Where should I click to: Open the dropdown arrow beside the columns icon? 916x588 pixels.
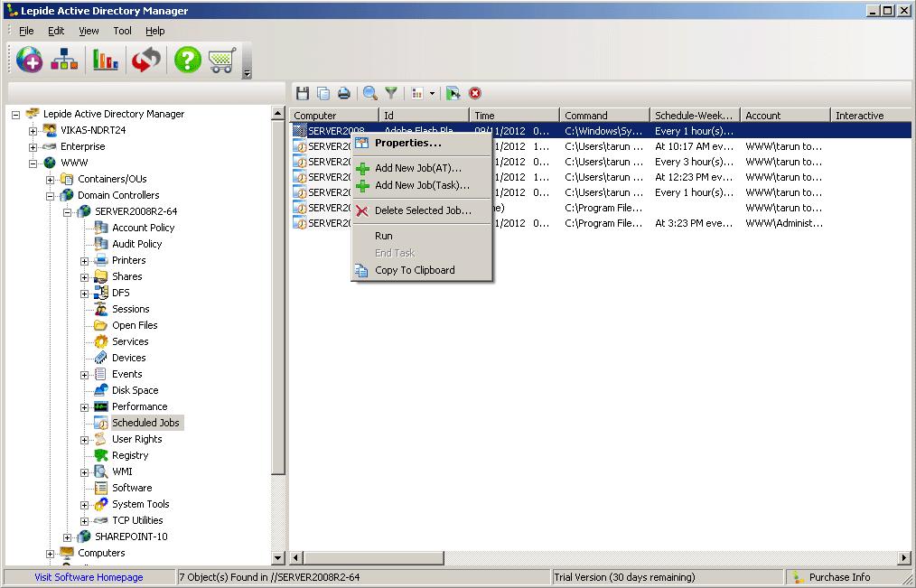(432, 93)
